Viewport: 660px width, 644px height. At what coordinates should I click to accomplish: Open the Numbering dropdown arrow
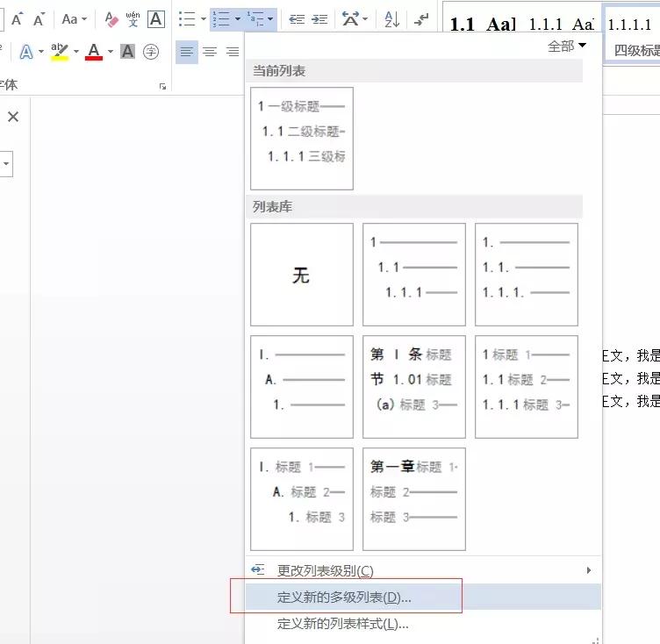point(237,19)
